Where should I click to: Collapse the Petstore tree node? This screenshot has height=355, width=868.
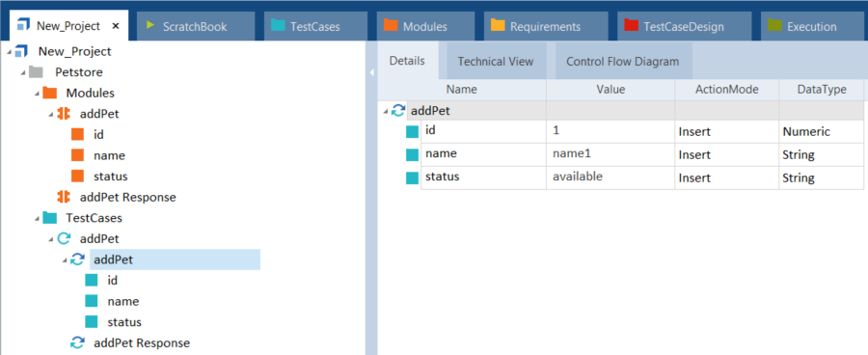(x=23, y=72)
